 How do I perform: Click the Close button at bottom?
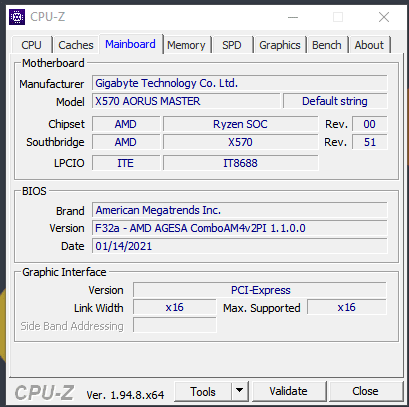coord(366,391)
